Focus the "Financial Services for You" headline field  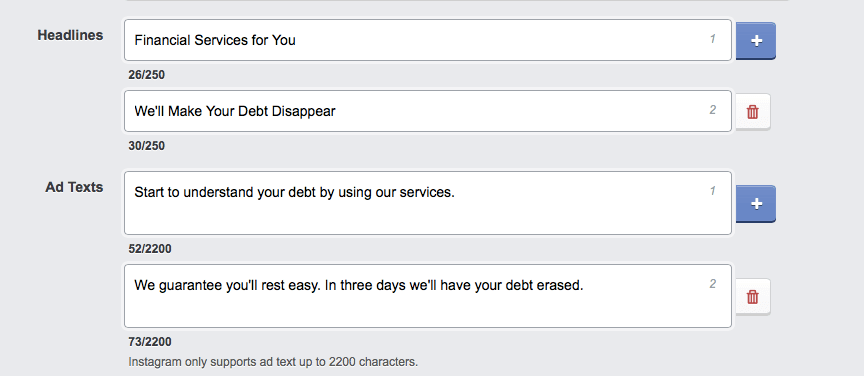point(428,40)
